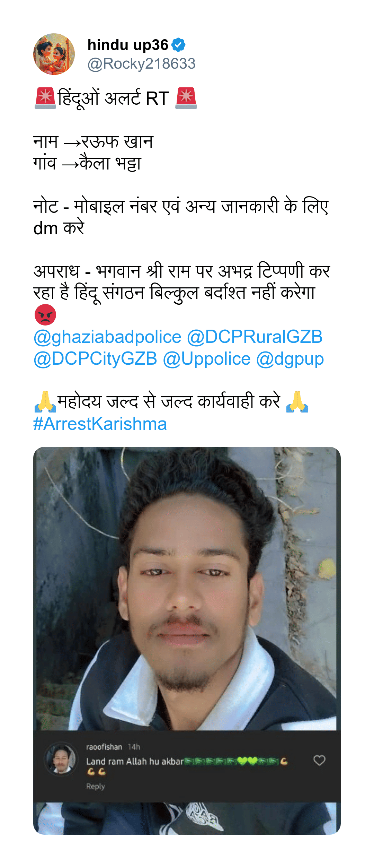The height and width of the screenshot is (868, 374).
Task: Click the folded hands emoji before महोदय
Action: pyautogui.click(x=45, y=401)
